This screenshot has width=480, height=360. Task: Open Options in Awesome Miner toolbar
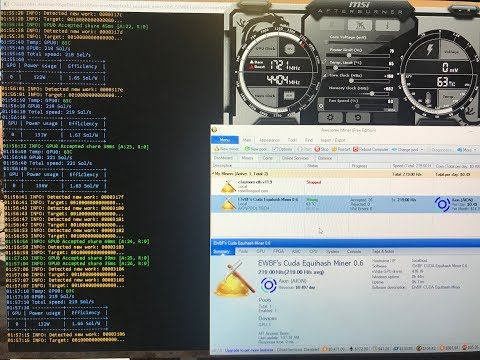[282, 149]
